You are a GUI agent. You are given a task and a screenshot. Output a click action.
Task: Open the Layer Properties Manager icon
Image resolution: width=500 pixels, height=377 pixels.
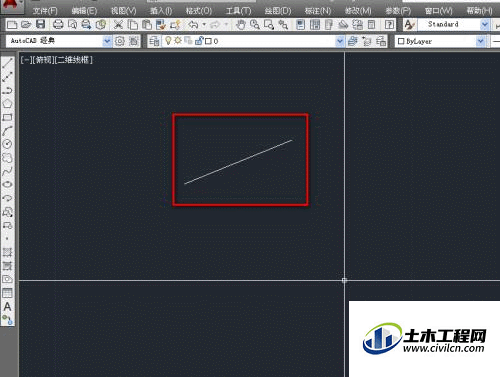tap(154, 41)
